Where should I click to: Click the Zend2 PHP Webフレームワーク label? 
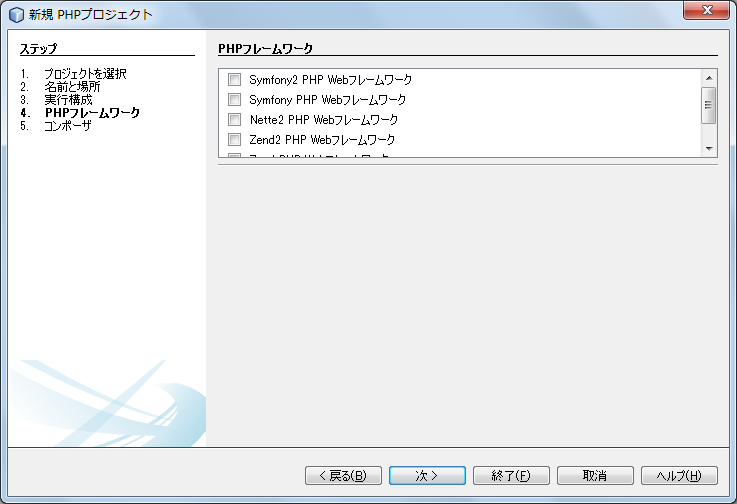click(x=322, y=140)
